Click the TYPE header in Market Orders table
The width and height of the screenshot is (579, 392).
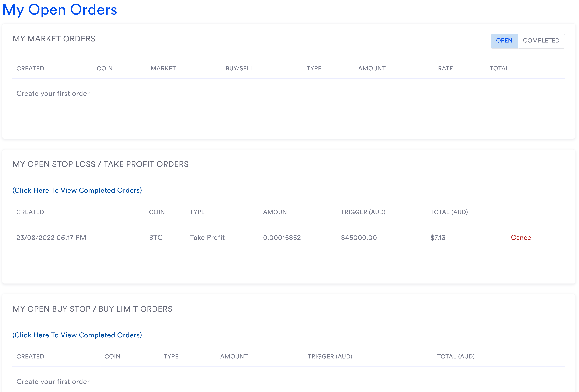click(x=314, y=69)
